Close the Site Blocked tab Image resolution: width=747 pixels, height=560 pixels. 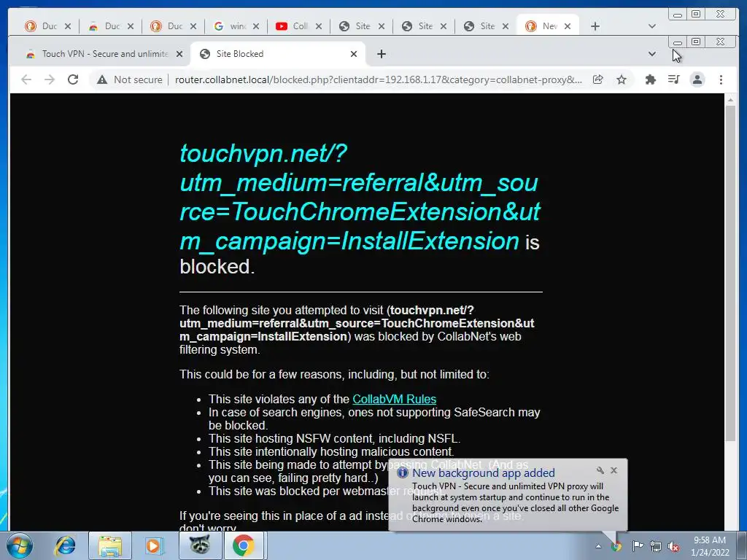tap(354, 54)
